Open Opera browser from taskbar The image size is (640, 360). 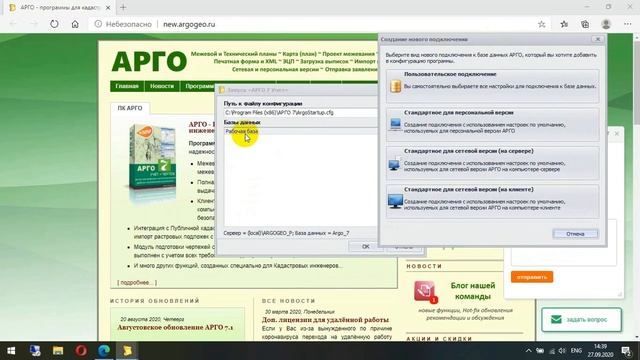click(x=81, y=351)
